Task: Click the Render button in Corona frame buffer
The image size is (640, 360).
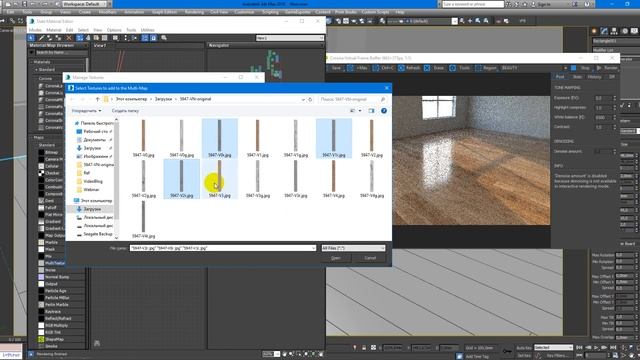Action: (x=608, y=68)
